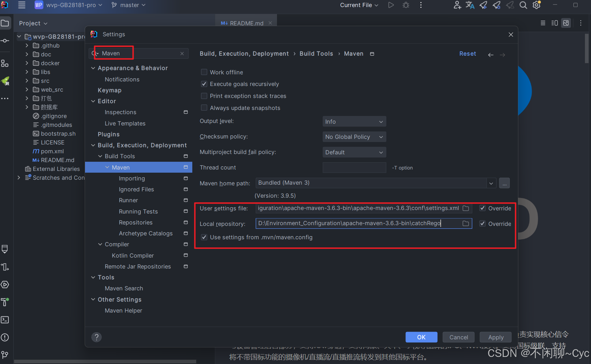Open the Search Everywhere magnifier icon
This screenshot has width=591, height=364.
(523, 5)
